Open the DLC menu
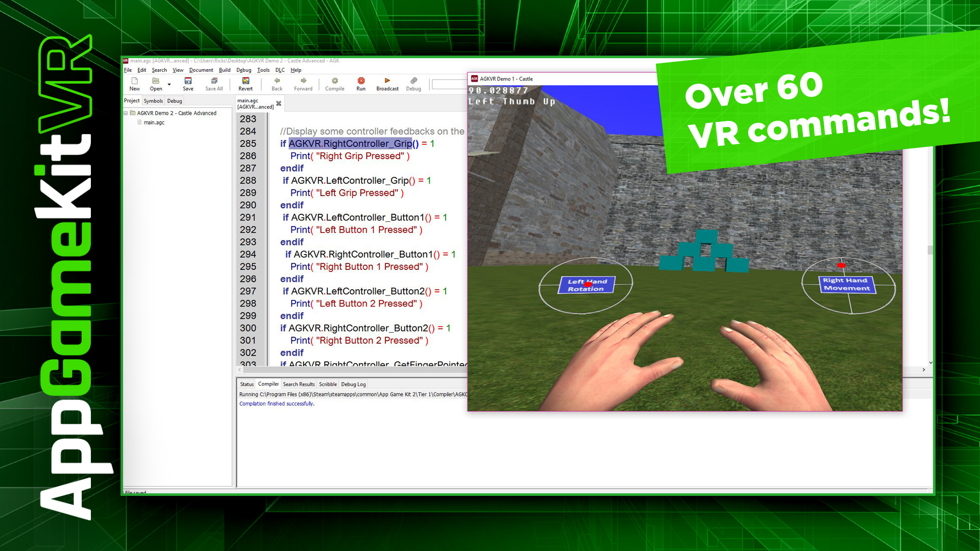 click(x=280, y=70)
